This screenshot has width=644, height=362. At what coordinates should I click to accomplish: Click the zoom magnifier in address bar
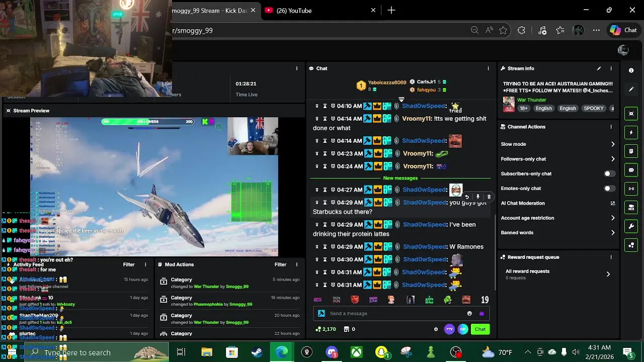474,30
